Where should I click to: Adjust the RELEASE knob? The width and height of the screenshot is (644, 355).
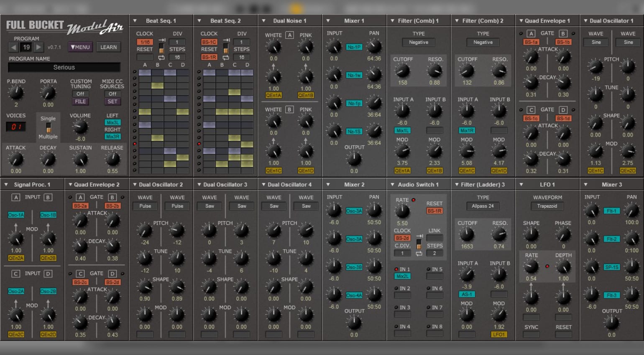pyautogui.click(x=112, y=159)
